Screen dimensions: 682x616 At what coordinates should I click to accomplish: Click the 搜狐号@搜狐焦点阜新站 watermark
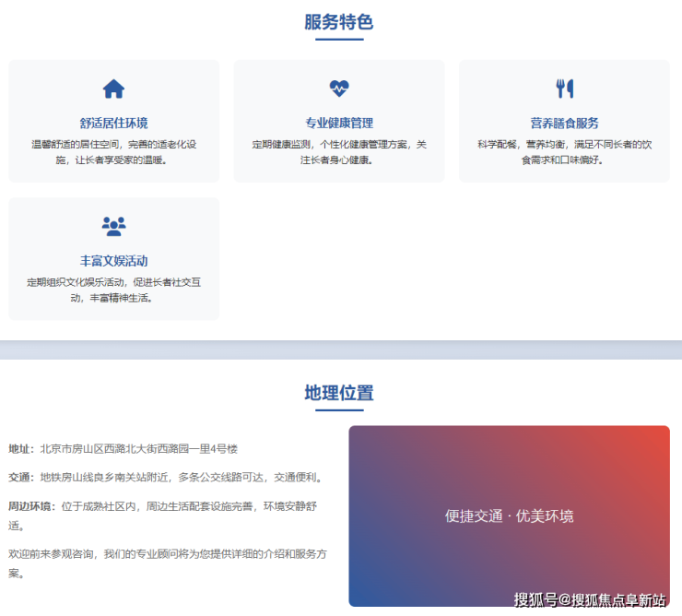(x=589, y=600)
